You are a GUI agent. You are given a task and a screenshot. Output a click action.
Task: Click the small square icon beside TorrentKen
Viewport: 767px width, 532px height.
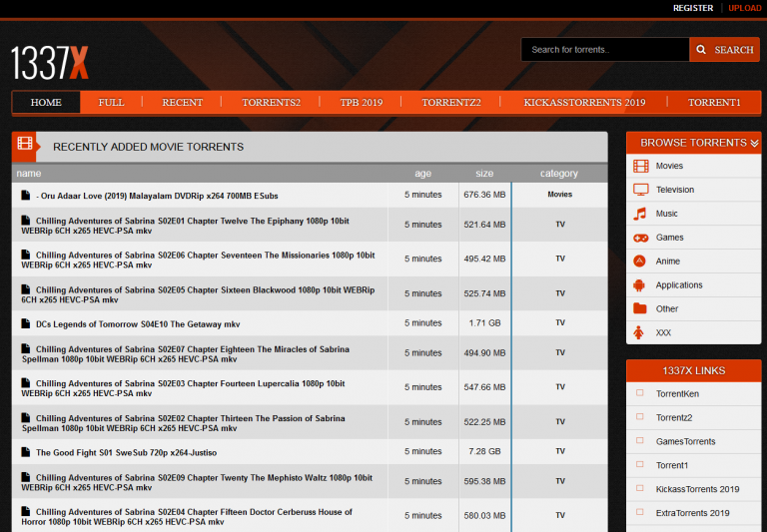click(x=639, y=393)
